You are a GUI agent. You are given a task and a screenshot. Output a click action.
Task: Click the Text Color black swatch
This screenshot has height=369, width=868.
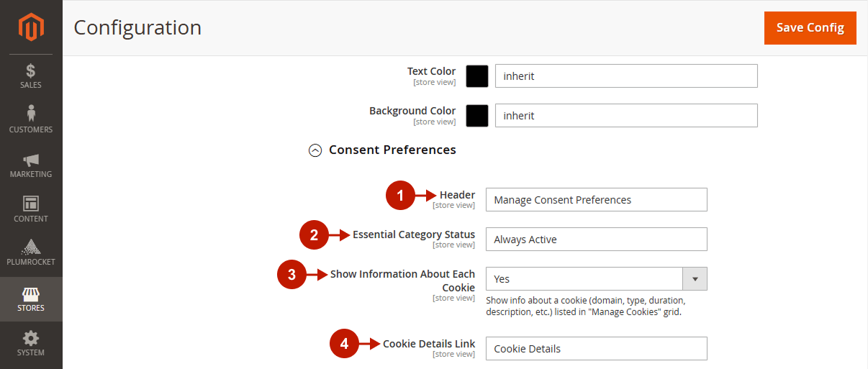click(477, 76)
